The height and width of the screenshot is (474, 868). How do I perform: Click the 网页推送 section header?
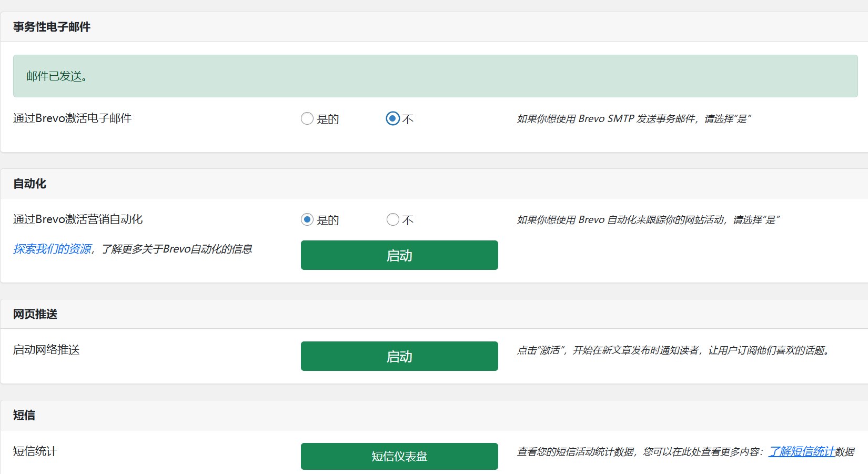(35, 314)
